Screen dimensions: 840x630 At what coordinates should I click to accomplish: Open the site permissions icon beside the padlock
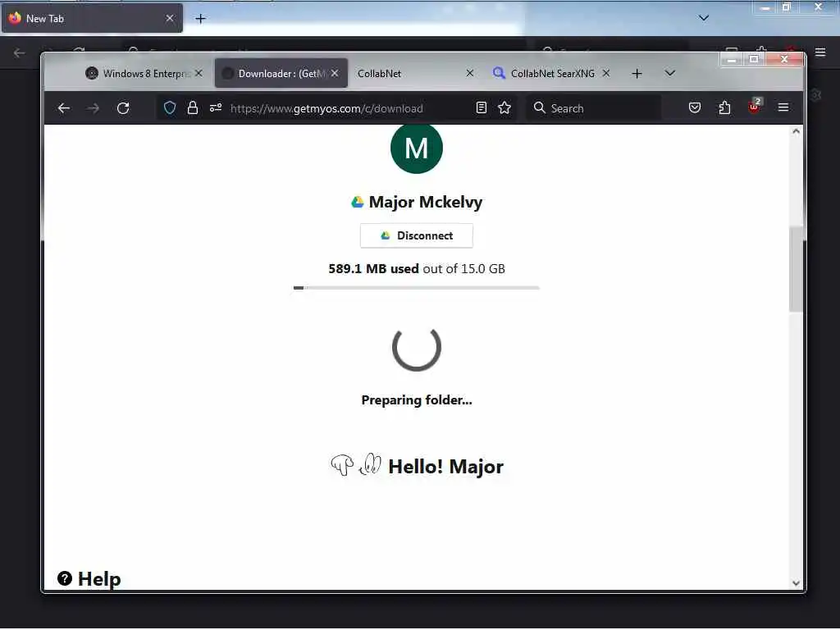[x=216, y=108]
